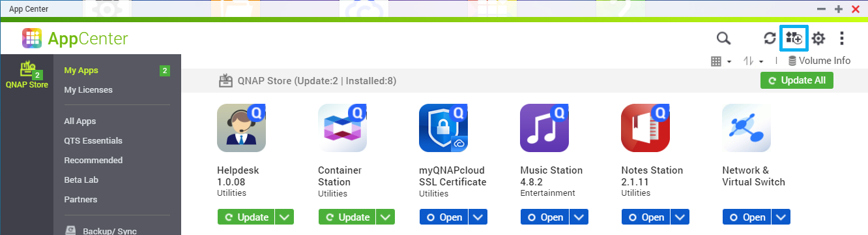Expand the Helpdesk Update dropdown arrow
Viewport: 868px width, 235px height.
click(284, 217)
